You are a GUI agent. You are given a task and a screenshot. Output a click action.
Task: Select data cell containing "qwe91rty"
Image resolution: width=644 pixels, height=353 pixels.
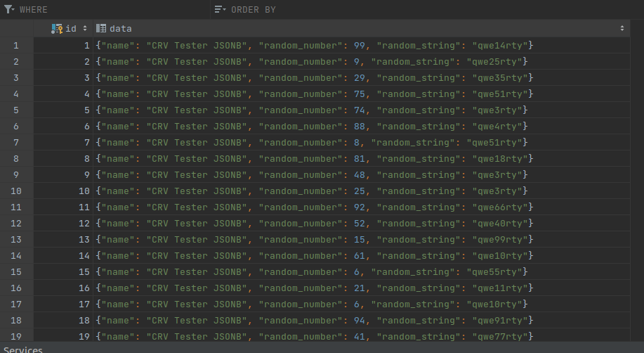pyautogui.click(x=315, y=321)
